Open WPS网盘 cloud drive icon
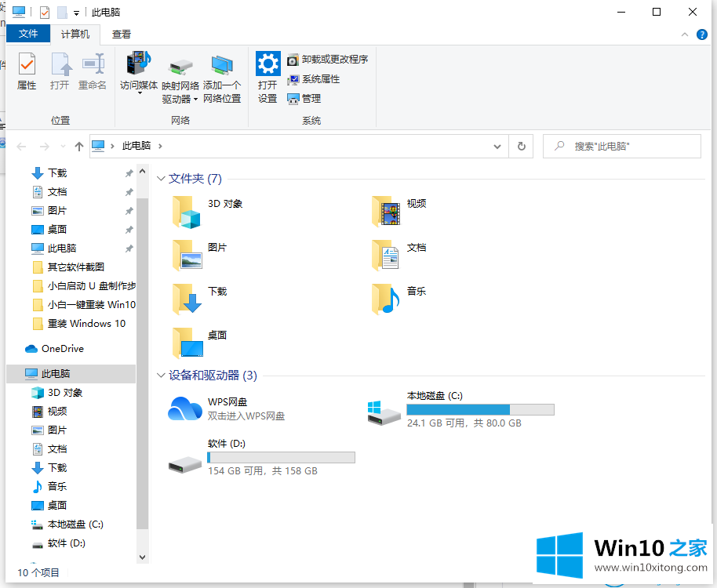 [185, 408]
